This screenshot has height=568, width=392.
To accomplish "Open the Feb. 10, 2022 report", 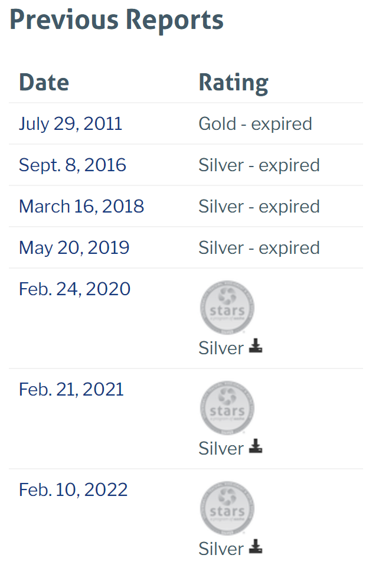I will point(73,490).
